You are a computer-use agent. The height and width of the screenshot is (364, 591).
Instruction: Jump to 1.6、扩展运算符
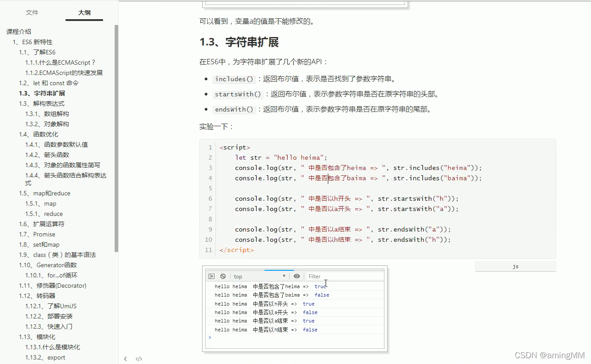[42, 224]
